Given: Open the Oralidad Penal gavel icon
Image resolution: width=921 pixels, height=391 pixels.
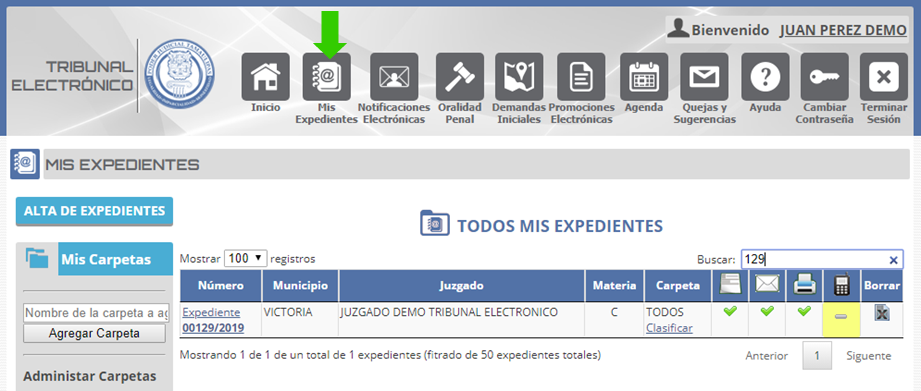Looking at the screenshot, I should tap(460, 77).
